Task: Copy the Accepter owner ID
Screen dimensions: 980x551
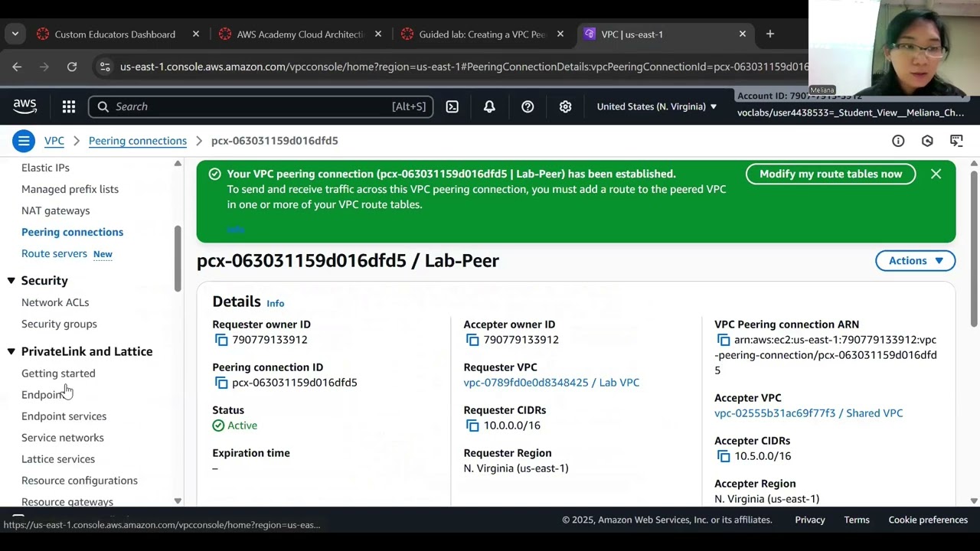Action: 472,340
